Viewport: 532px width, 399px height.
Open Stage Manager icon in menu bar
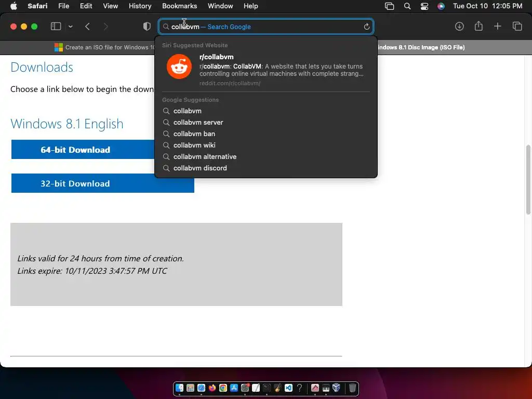click(390, 6)
